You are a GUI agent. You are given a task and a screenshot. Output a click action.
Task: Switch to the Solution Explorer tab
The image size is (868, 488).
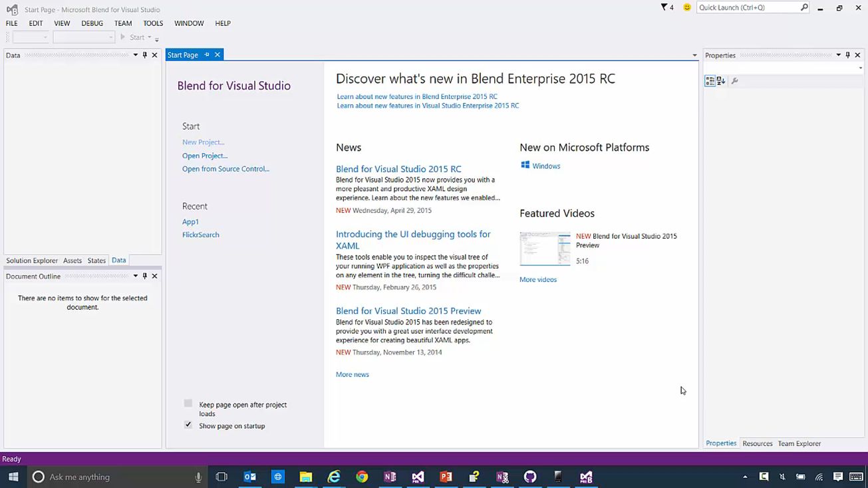pos(32,261)
